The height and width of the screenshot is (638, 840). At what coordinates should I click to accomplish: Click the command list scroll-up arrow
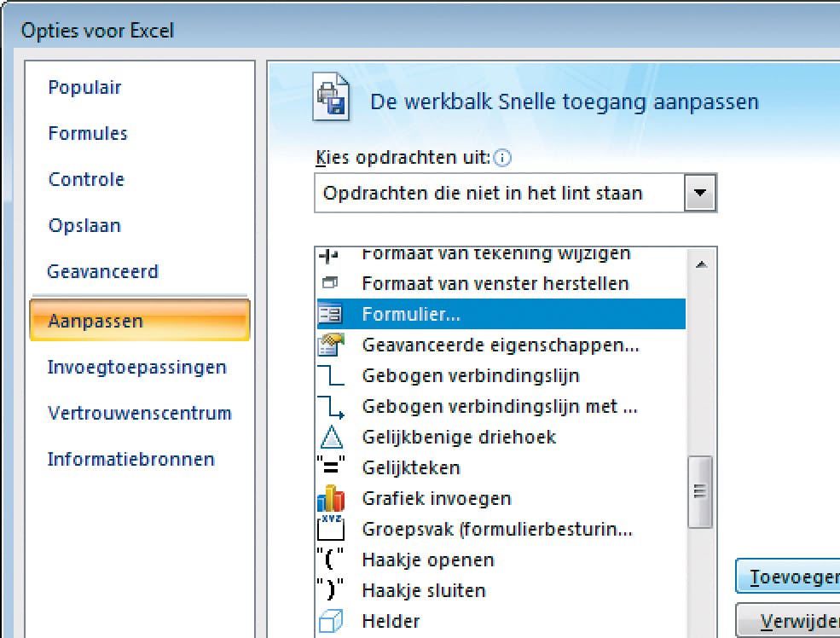click(701, 264)
